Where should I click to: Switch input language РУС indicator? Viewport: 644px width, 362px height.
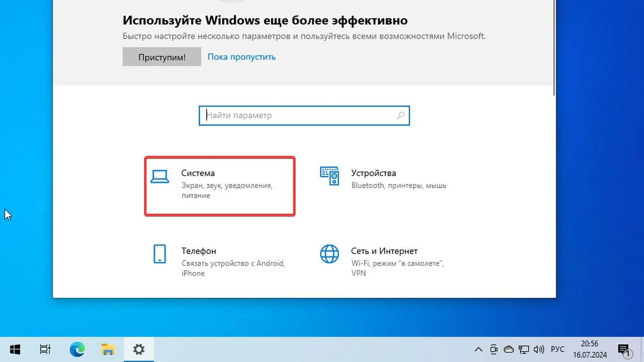tap(557, 349)
